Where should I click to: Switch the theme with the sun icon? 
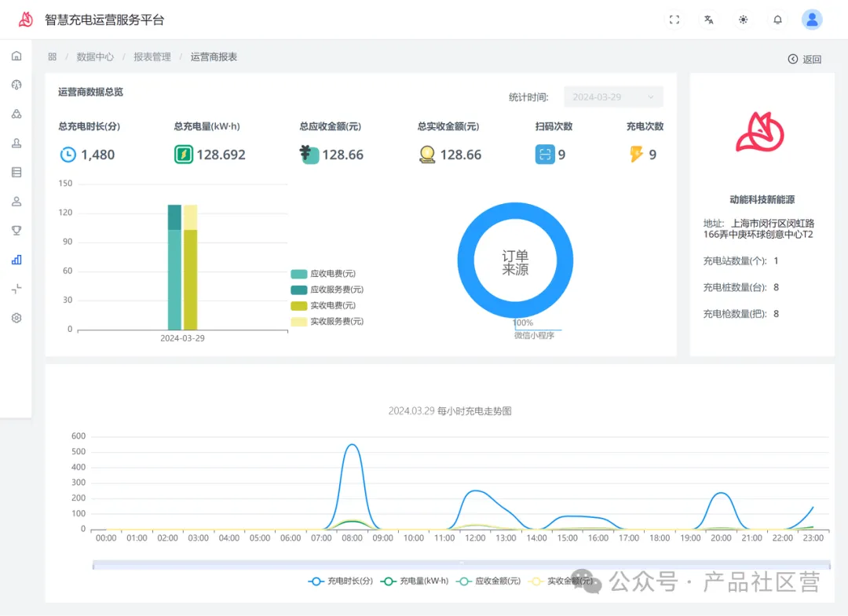tap(743, 20)
